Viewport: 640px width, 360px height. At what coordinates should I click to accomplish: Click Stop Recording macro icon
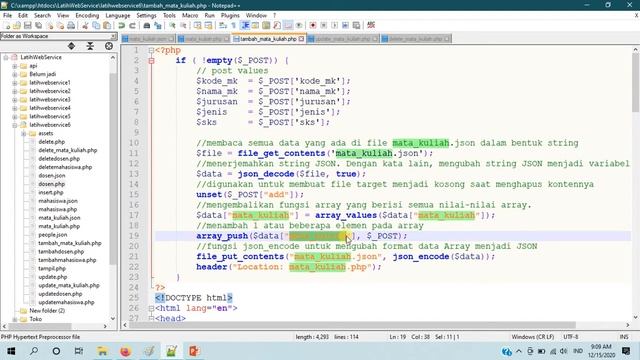(323, 25)
